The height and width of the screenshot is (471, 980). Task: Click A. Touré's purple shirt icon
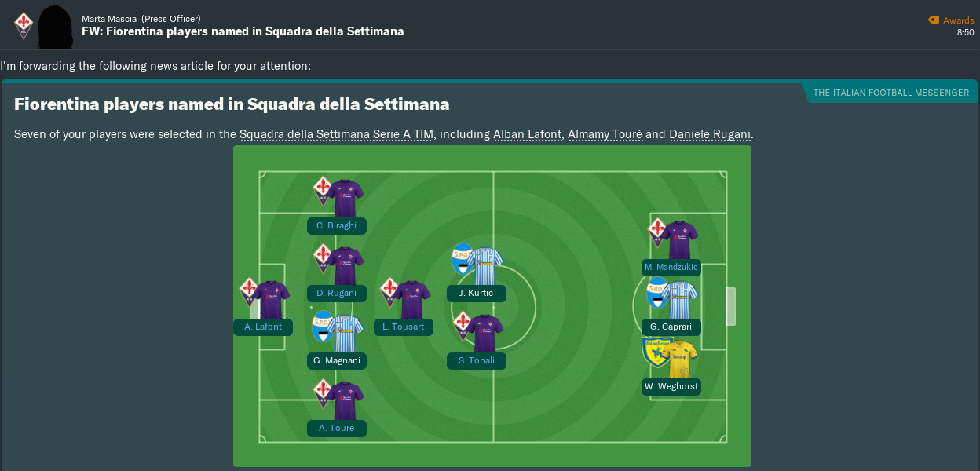(x=346, y=401)
